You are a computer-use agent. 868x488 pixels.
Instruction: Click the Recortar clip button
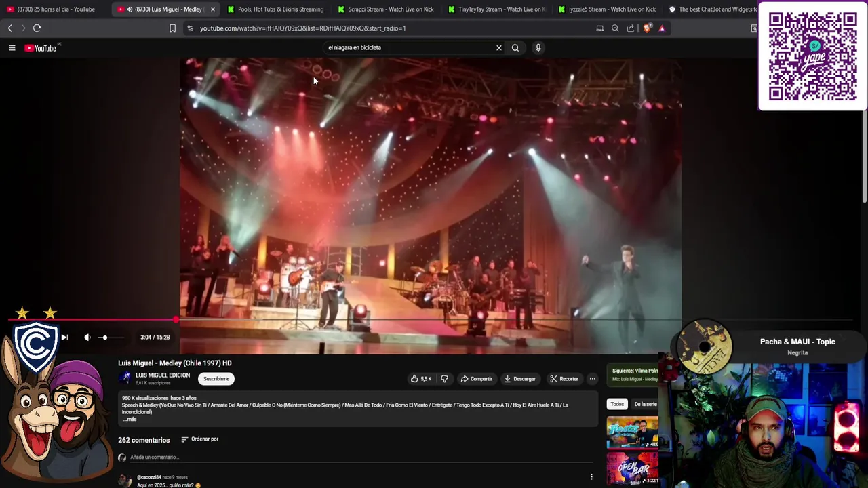[x=564, y=379]
